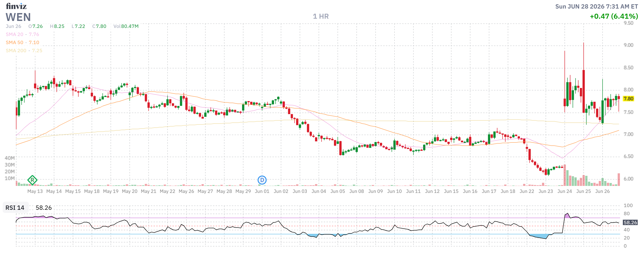This screenshot has height=253, width=644.
Task: Click the high price H 8.25
Action: point(57,26)
